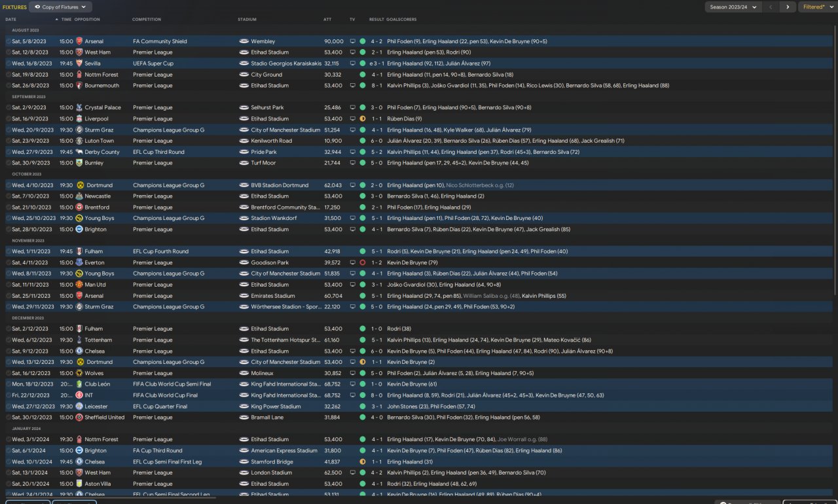Viewport: 838px width, 504px height.
Task: Click the Wolves club badge
Action: pos(79,374)
